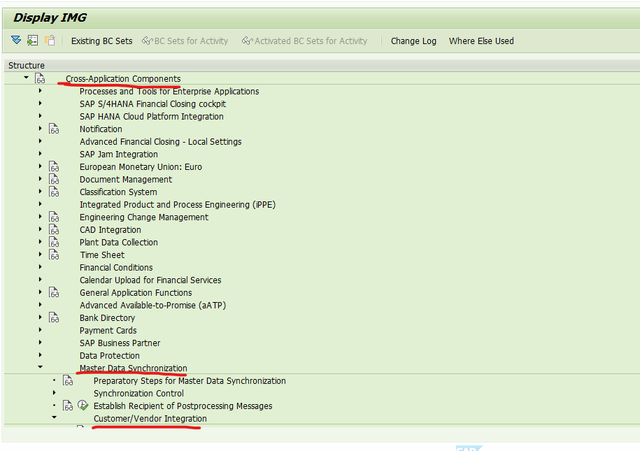The width and height of the screenshot is (640, 451).
Task: Open documentation icon for Engineering Change Management
Action: [54, 217]
